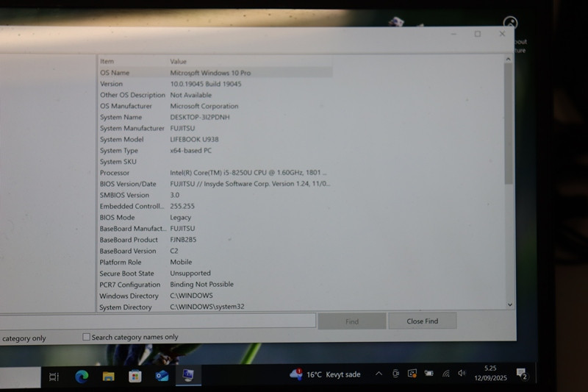
Task: Tick Search category names only checkbox
Action: (x=86, y=337)
